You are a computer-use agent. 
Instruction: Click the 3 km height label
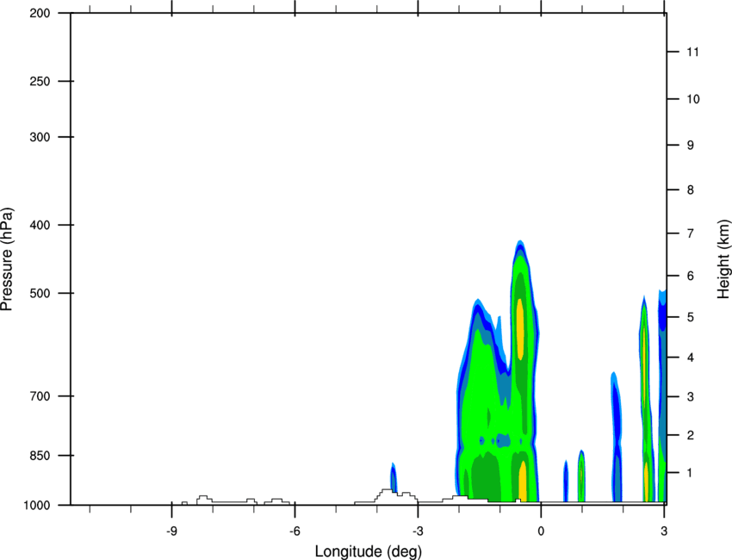click(x=691, y=397)
